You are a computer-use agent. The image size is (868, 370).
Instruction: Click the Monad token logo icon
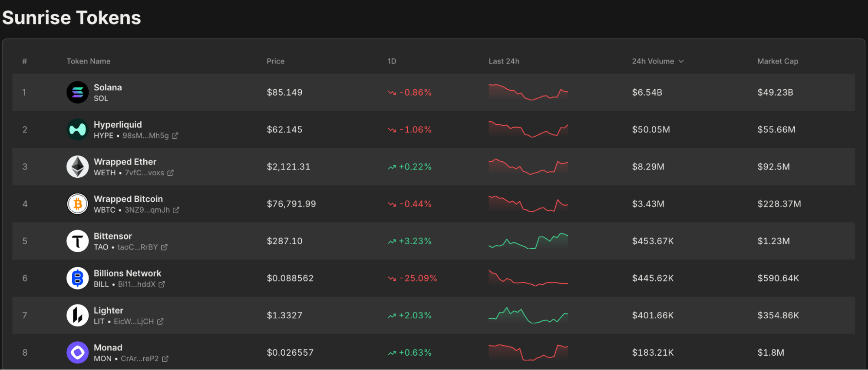[x=78, y=353]
